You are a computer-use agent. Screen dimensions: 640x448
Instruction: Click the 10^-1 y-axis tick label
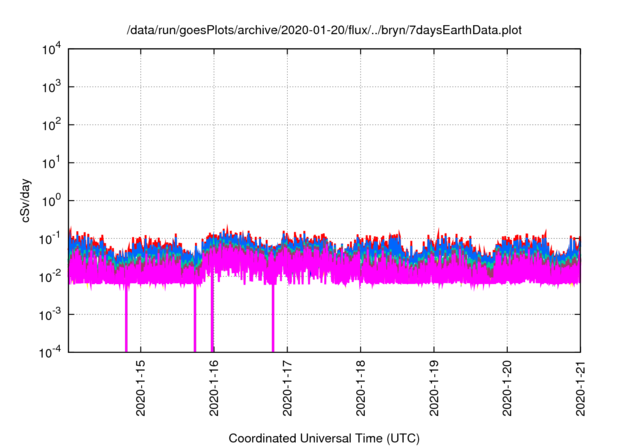coord(50,239)
